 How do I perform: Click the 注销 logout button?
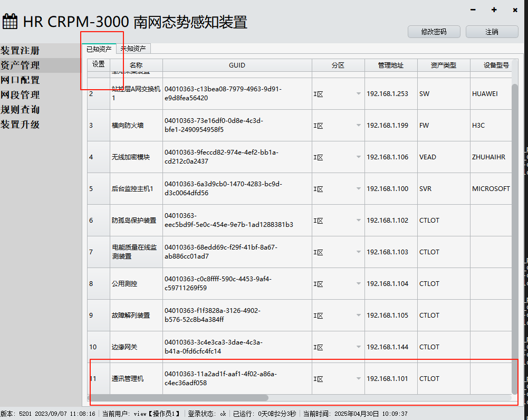click(x=492, y=32)
